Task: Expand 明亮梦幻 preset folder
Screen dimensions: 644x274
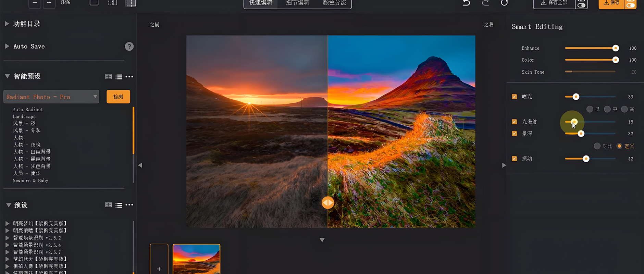Action: [7, 223]
